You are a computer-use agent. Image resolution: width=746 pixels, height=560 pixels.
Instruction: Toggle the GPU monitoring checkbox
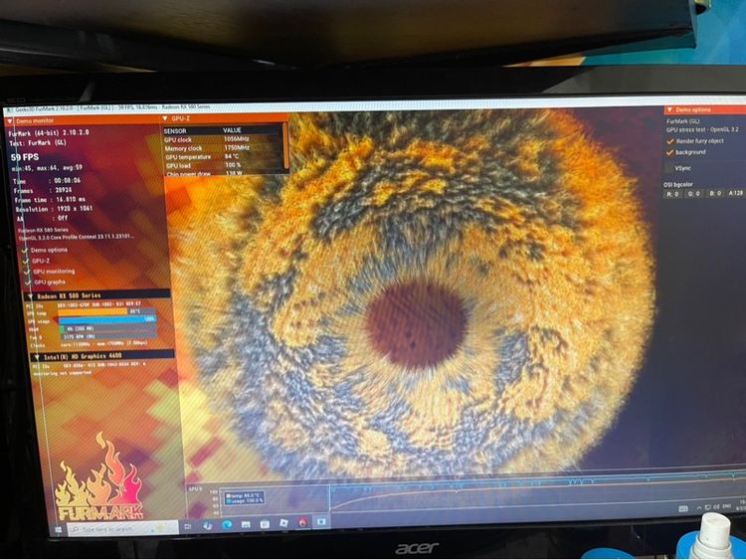coord(26,271)
